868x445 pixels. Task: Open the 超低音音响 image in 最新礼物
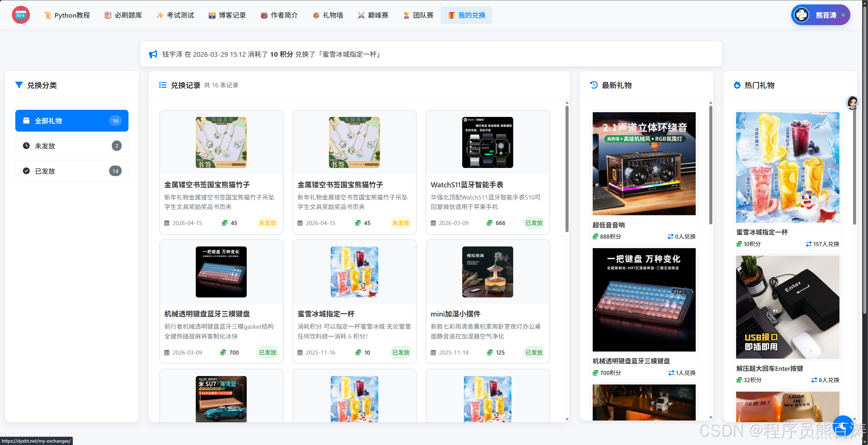(x=644, y=164)
